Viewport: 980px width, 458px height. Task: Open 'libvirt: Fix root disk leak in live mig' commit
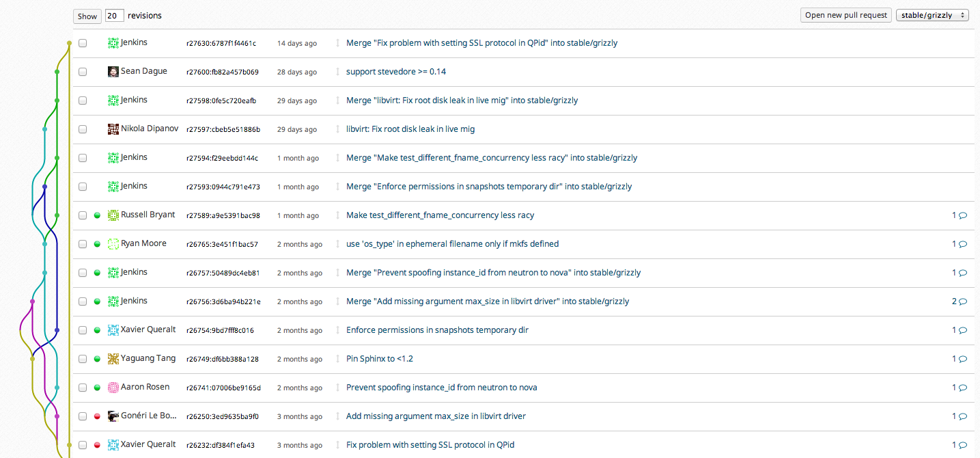(410, 129)
